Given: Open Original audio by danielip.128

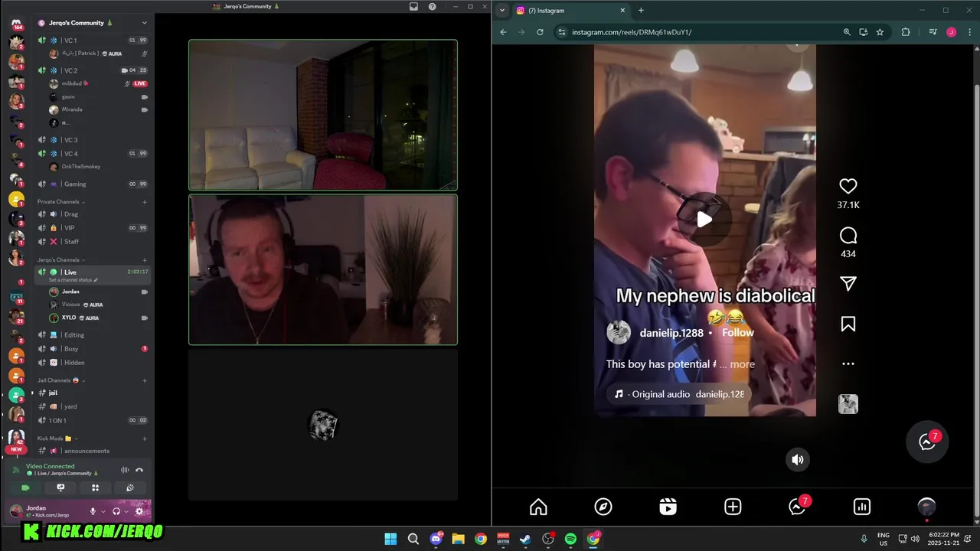Looking at the screenshot, I should coord(679,394).
